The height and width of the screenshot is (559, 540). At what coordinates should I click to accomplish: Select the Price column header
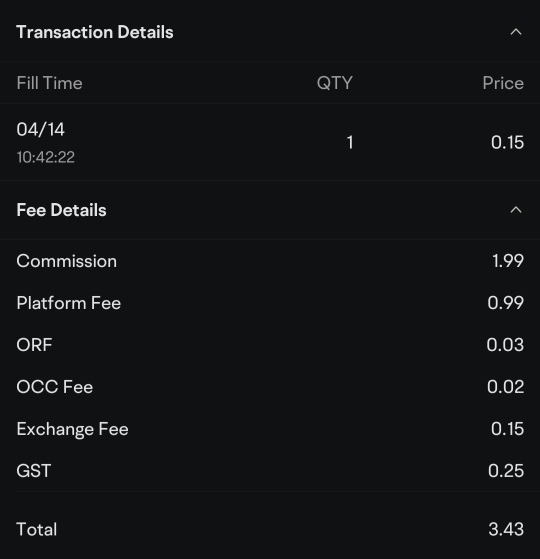click(x=503, y=83)
